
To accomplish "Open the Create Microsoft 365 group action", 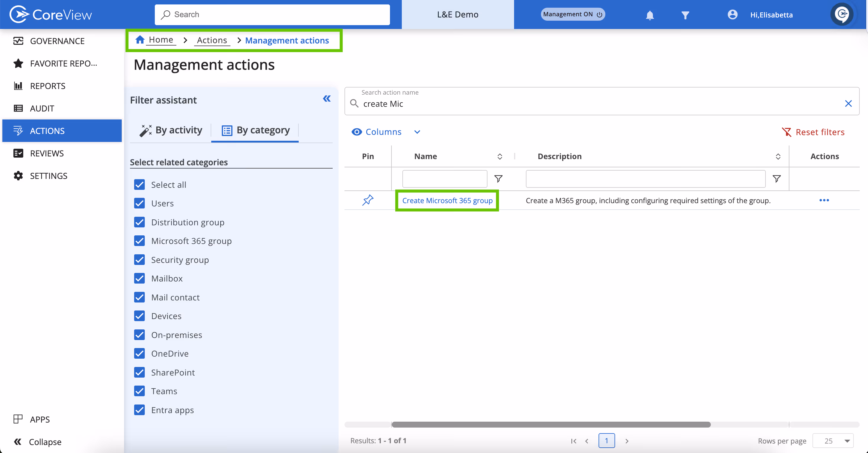I will tap(447, 200).
